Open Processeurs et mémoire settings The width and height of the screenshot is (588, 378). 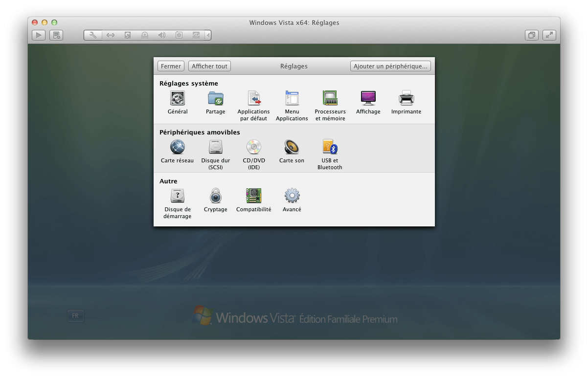(x=330, y=106)
